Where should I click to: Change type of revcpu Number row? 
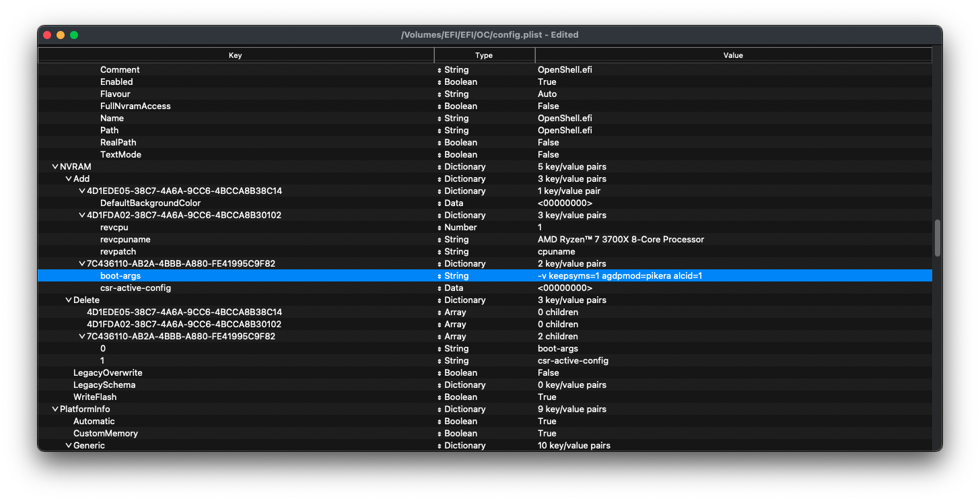[x=440, y=228]
